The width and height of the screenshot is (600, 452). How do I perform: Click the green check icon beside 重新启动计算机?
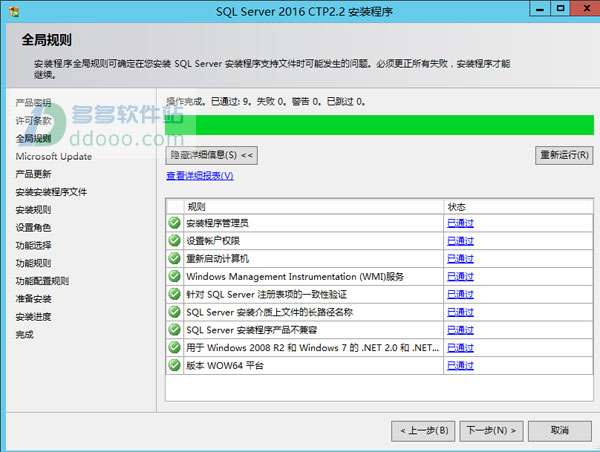[x=174, y=258]
